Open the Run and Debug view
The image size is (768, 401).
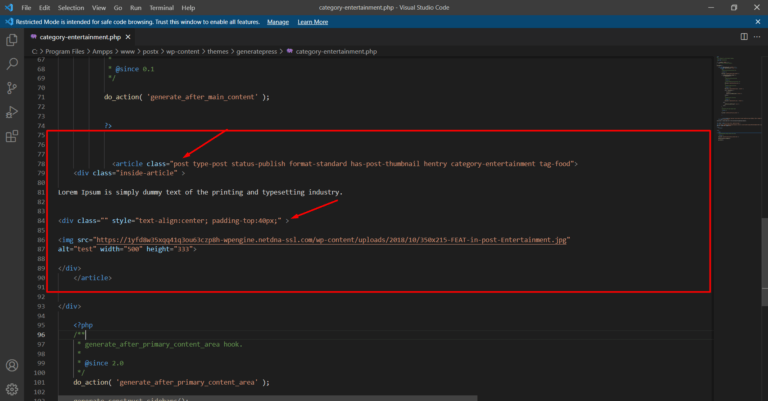[x=12, y=112]
